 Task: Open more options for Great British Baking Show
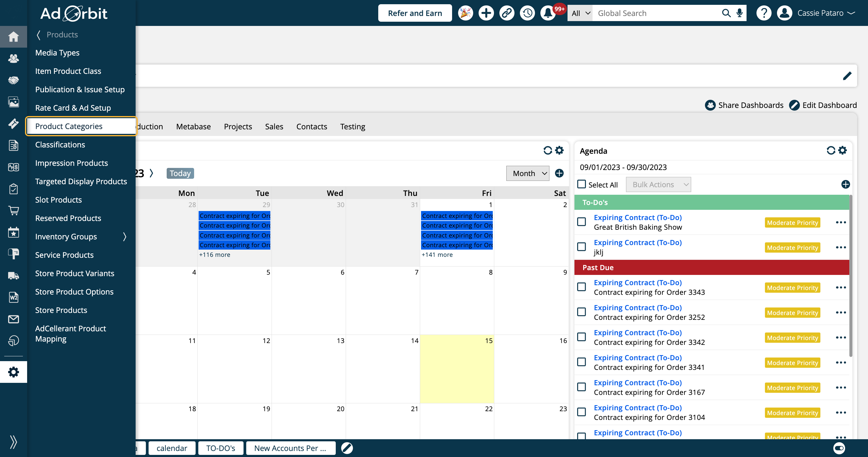click(x=841, y=222)
